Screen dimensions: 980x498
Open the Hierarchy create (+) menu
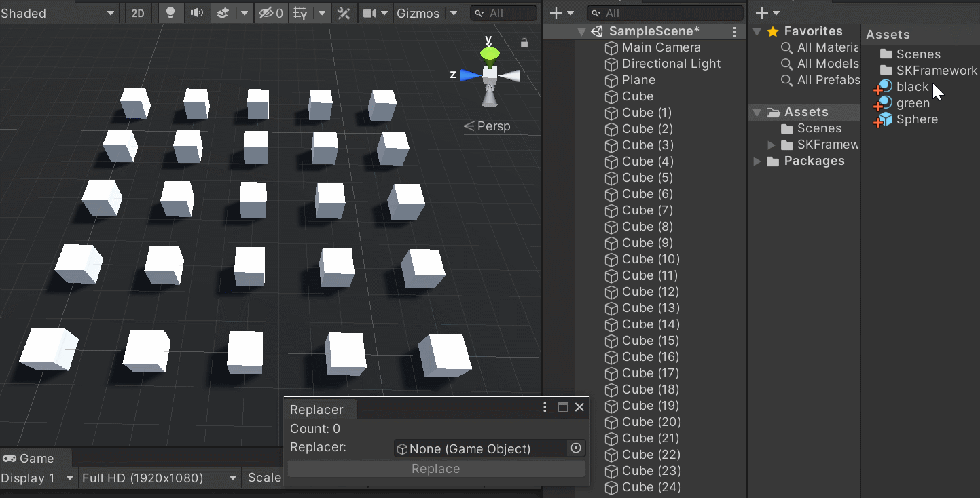(x=557, y=12)
